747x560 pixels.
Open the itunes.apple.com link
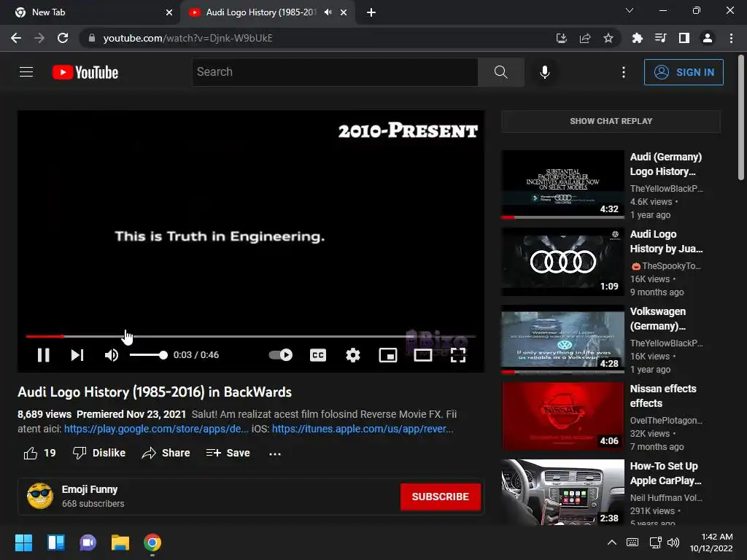click(x=363, y=429)
